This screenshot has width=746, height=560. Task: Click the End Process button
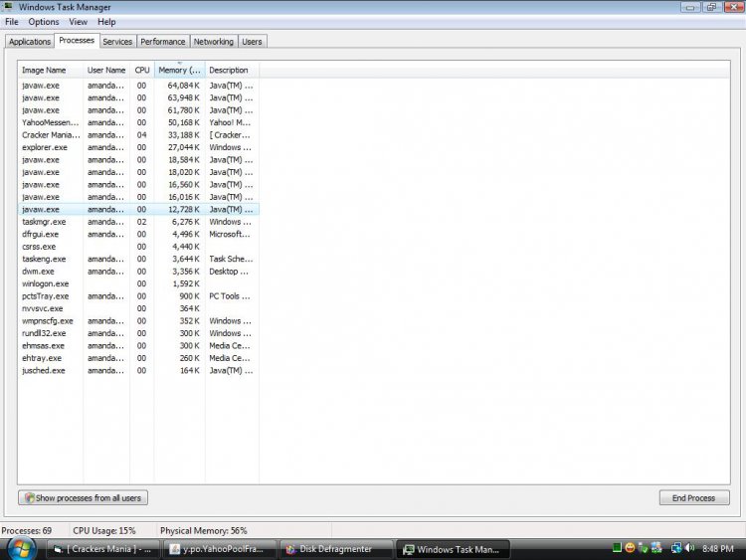694,497
